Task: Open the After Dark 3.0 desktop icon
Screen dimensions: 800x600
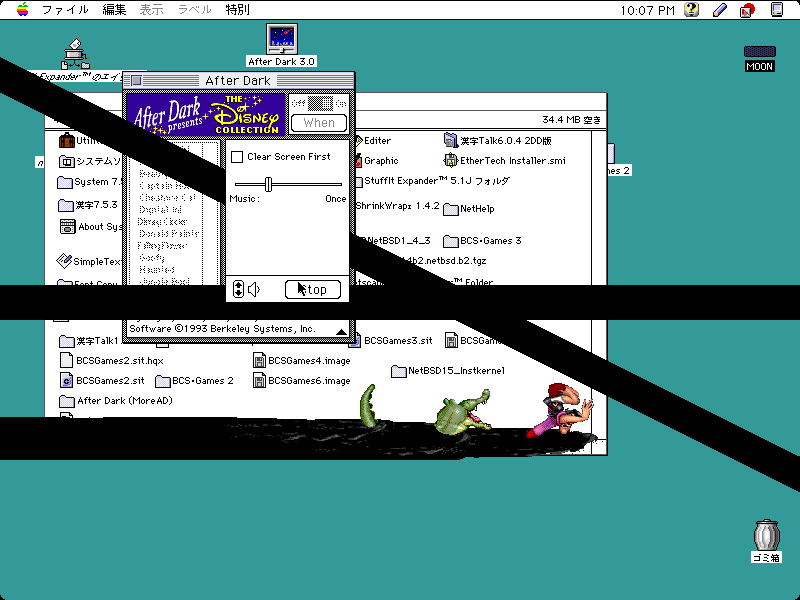Action: click(281, 39)
